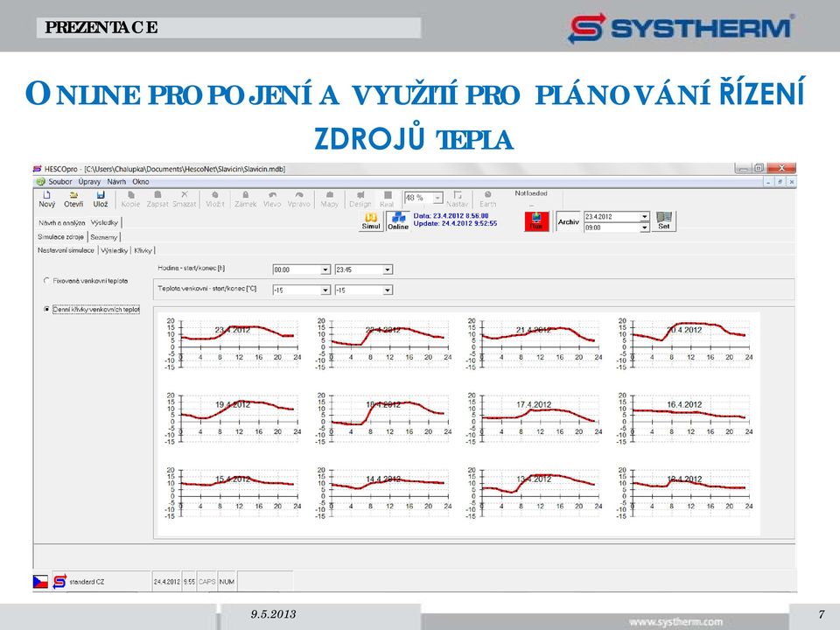Expand the end hour 23:45 dropdown
Image resolution: width=840 pixels, height=630 pixels.
(x=388, y=269)
